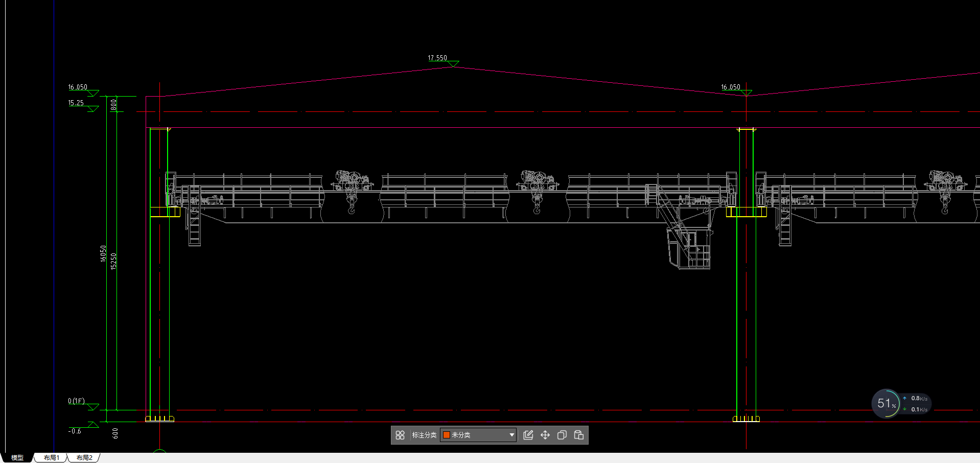Select the 15.25 elevation label
The height and width of the screenshot is (463, 980).
coord(76,103)
